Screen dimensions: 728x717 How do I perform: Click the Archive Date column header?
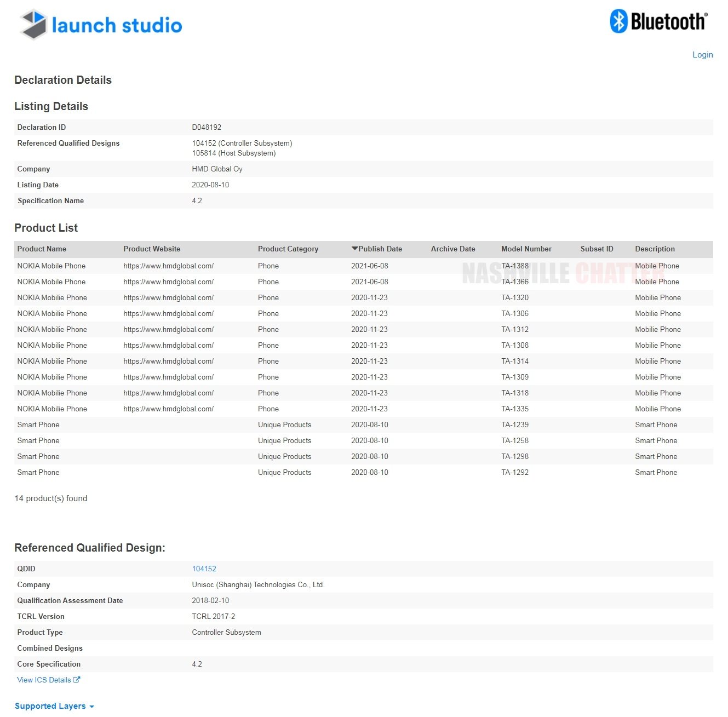coord(452,249)
